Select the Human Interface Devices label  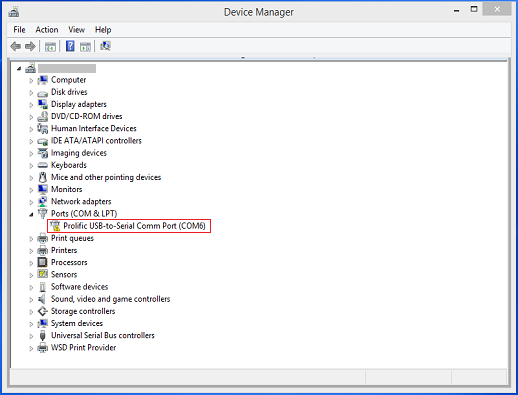(x=94, y=128)
